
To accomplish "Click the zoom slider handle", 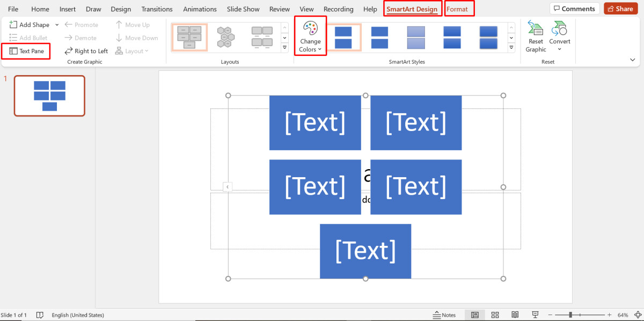I will (570, 315).
